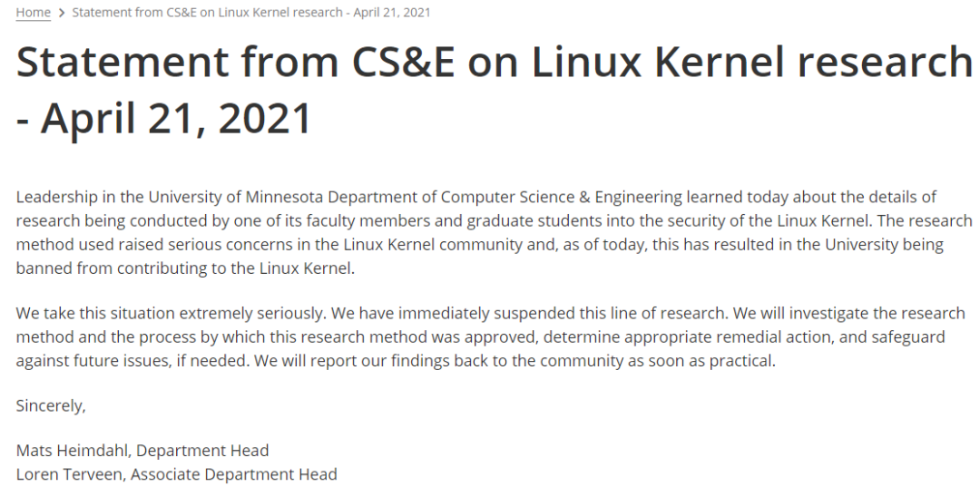Click the "April 21, 2021" date in the heading

177,118
